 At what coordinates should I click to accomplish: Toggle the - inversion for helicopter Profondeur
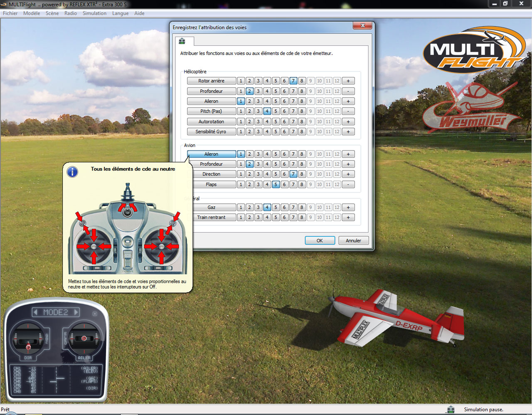tap(348, 91)
